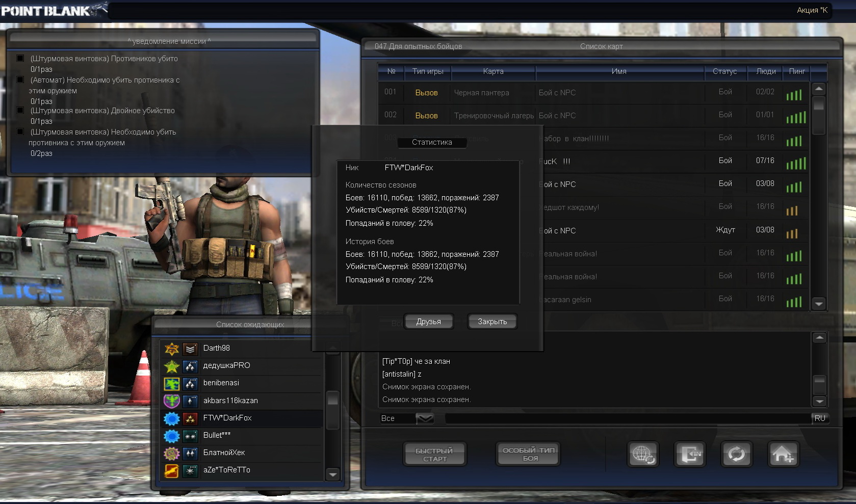Viewport: 856px width, 504px height.
Task: Toggle first assault rifle kills mission checkbox
Action: click(x=20, y=58)
